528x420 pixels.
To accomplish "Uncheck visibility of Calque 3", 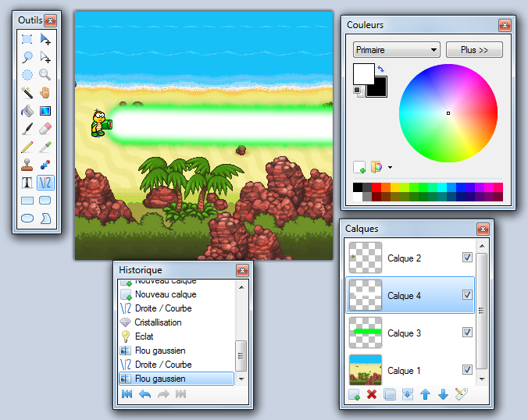I will [467, 333].
